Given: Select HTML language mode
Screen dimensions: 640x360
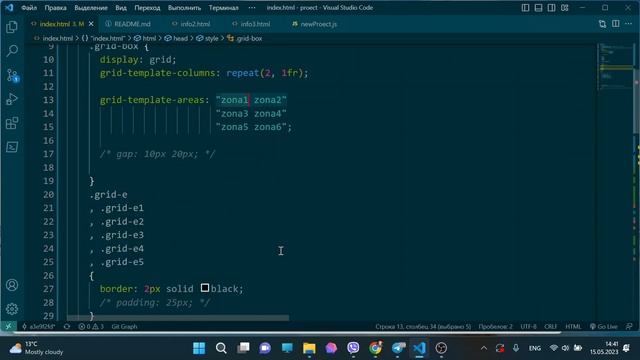Looking at the screenshot, I should [x=573, y=327].
